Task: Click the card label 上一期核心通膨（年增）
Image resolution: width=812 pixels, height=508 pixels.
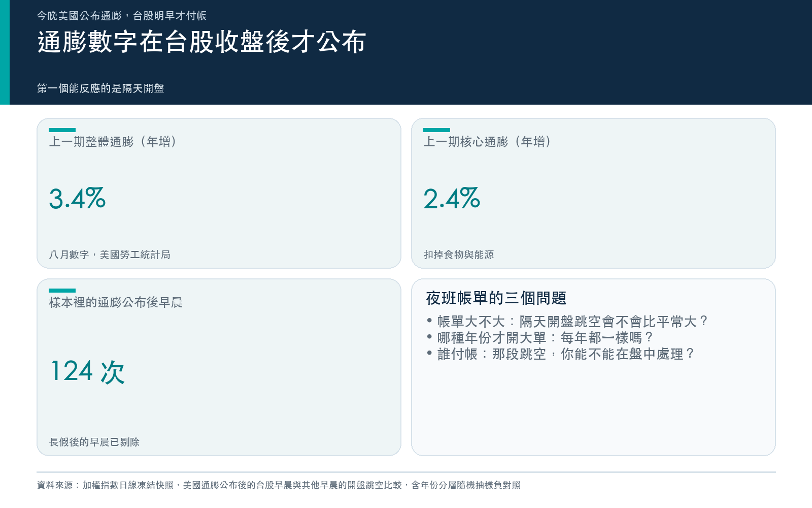Action: click(487, 142)
